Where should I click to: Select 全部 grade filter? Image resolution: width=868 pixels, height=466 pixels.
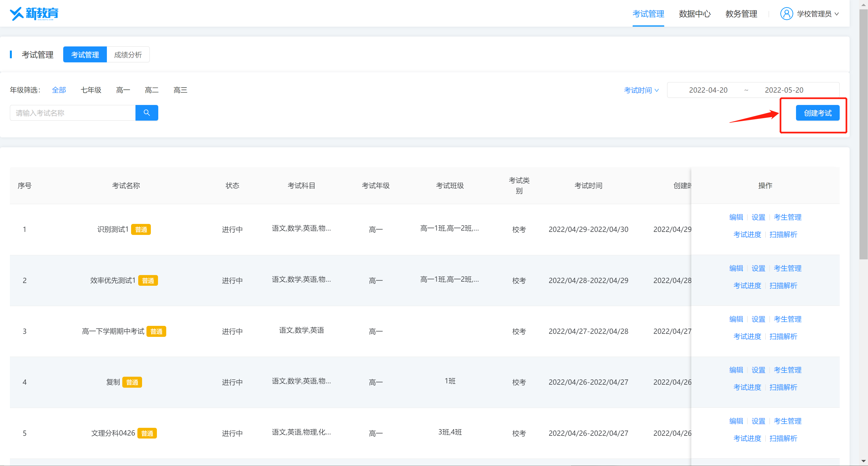click(x=59, y=90)
